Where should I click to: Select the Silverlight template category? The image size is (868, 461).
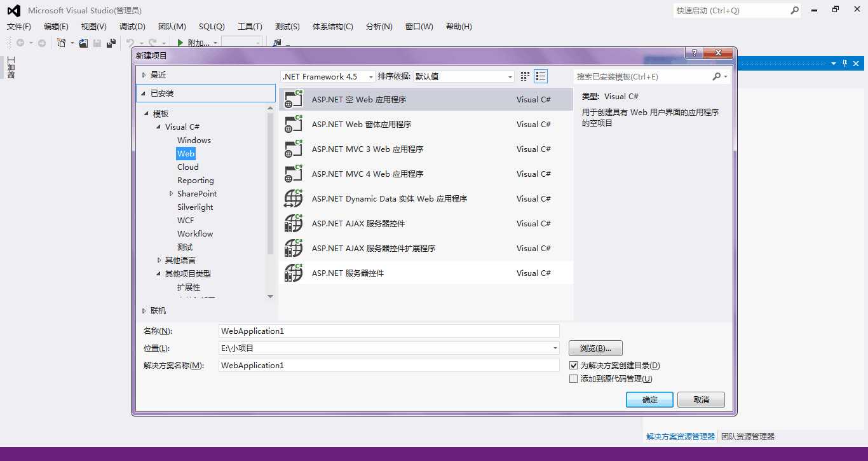tap(195, 207)
